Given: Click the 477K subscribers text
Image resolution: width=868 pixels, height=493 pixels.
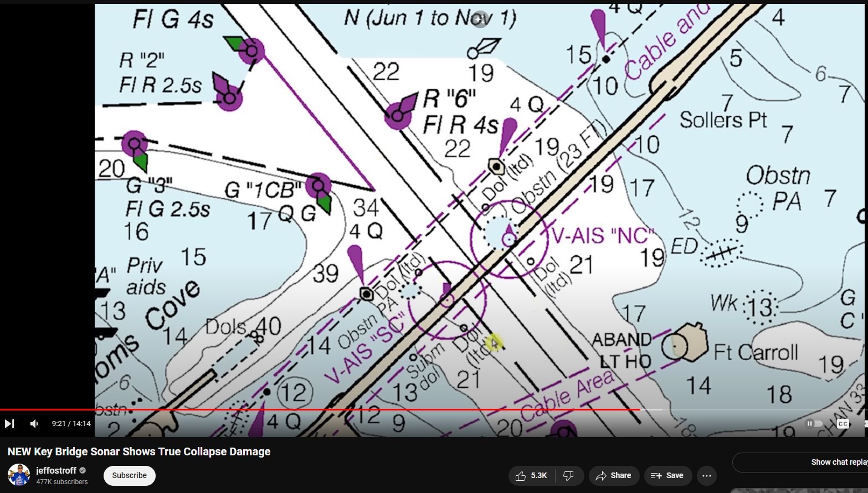Looking at the screenshot, I should pos(62,482).
